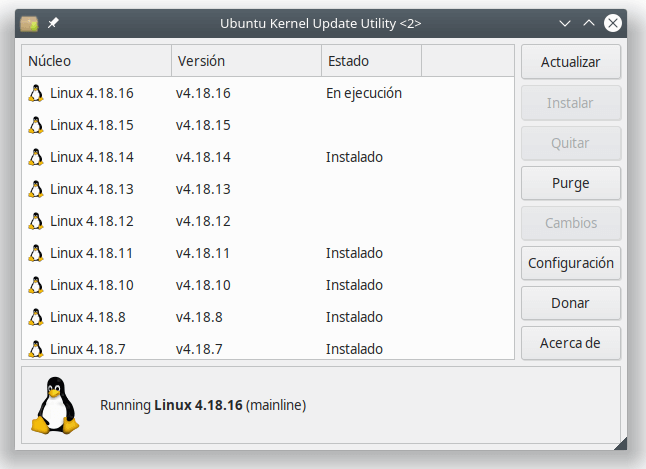Click the penguin icon beside Linux 4.18.8
Screen dimensions: 646x469
[36, 317]
